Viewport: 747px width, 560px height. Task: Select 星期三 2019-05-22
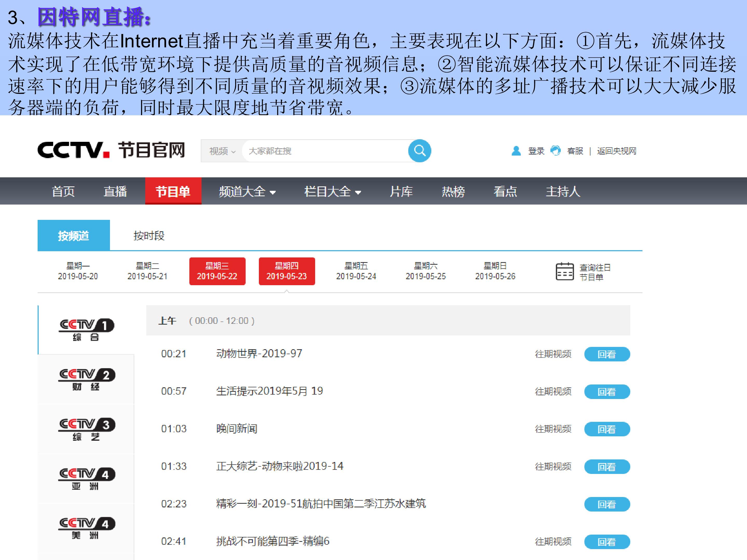[217, 271]
